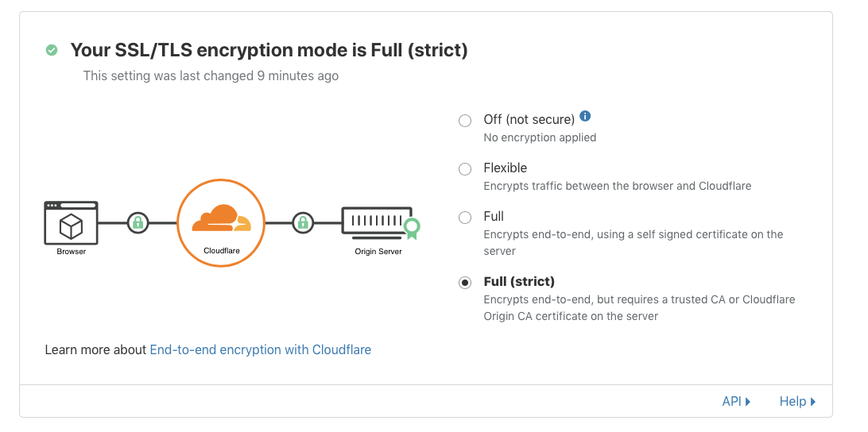The width and height of the screenshot is (868, 432).
Task: Click the Origin Server rack icon
Action: [x=375, y=221]
